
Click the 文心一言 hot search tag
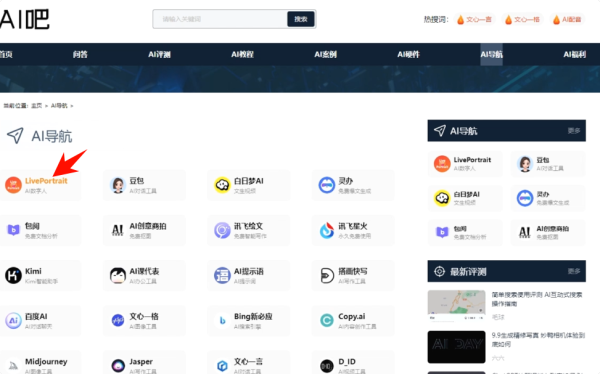click(474, 19)
